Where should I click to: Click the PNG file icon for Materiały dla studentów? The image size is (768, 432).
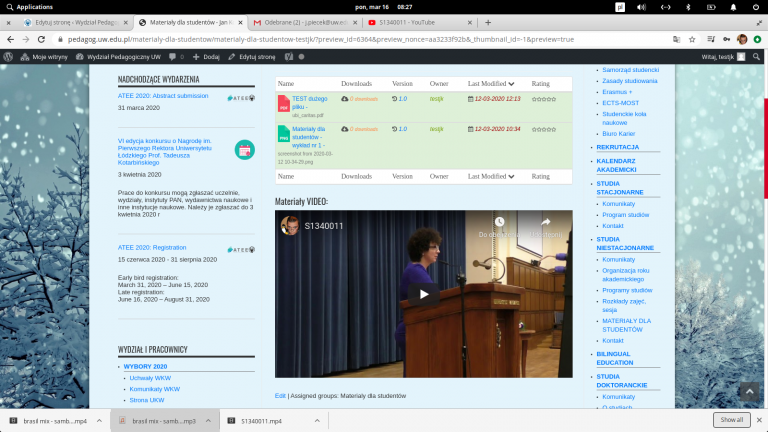point(284,134)
